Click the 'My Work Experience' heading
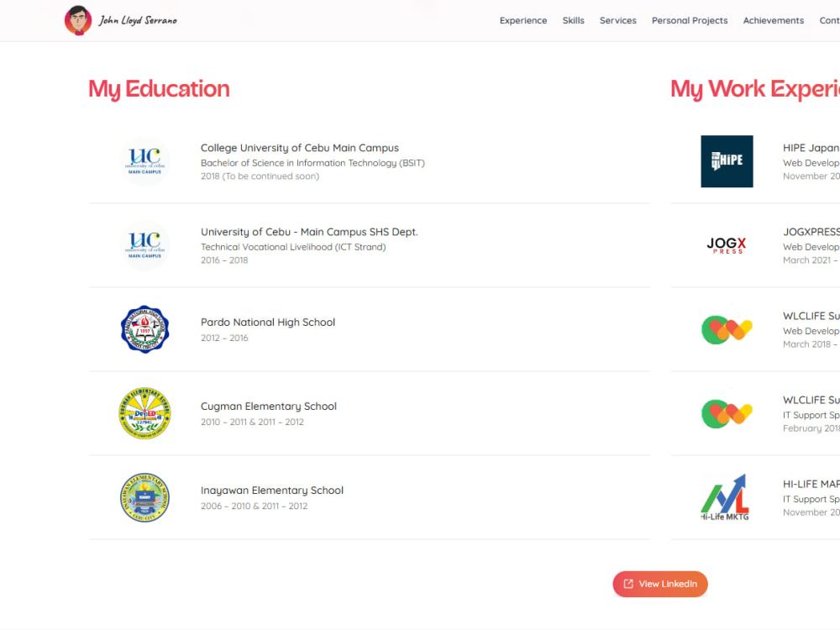Viewport: 840px width, 630px height. coord(755,89)
